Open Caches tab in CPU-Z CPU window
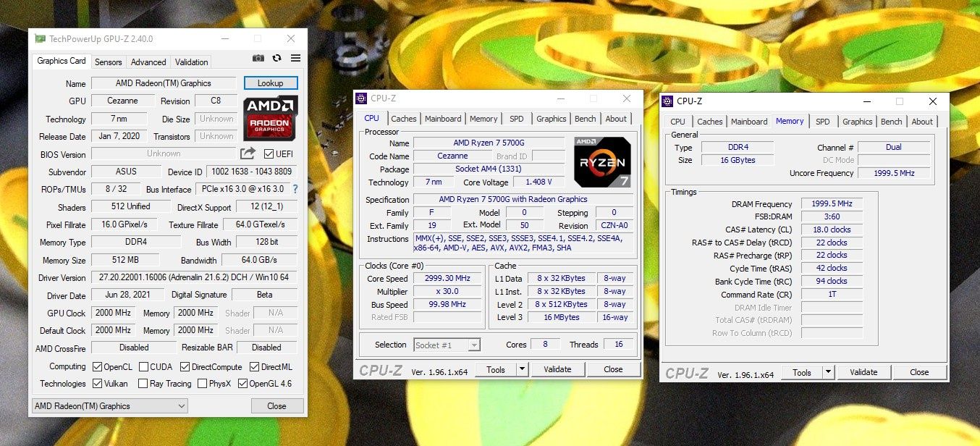Screen dimensions: 980x446 point(404,119)
